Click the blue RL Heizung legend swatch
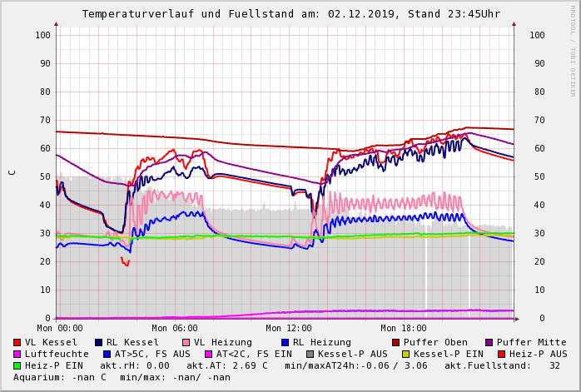581x392 pixels. click(285, 342)
